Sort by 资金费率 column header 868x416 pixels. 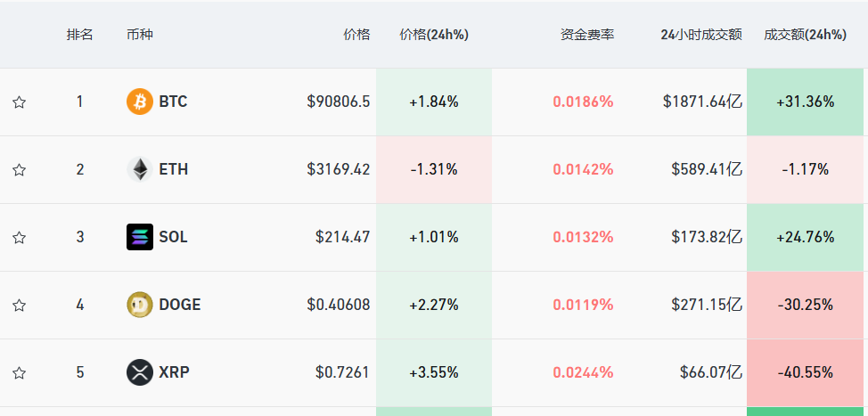(586, 35)
